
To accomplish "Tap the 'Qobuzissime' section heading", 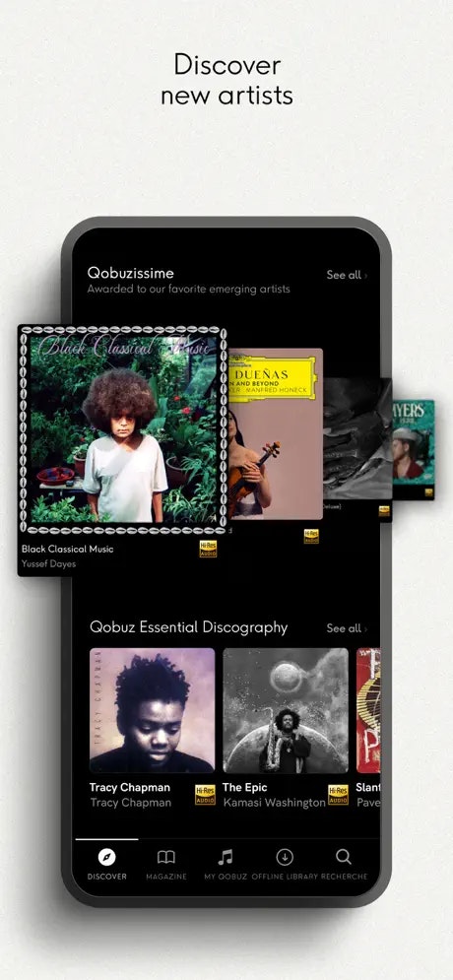I will (131, 273).
